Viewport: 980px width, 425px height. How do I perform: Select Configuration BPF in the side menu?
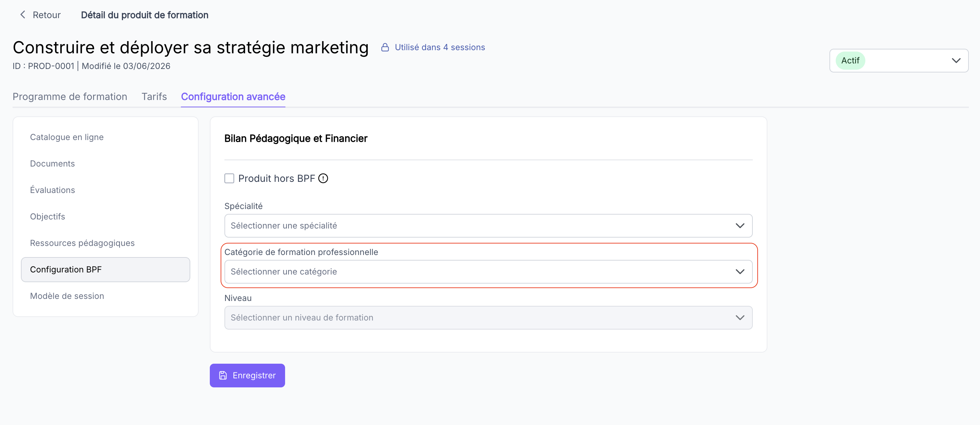pos(105,270)
